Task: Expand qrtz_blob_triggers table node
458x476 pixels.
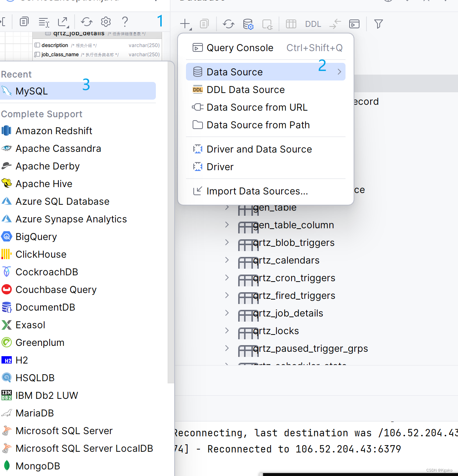Action: [227, 242]
